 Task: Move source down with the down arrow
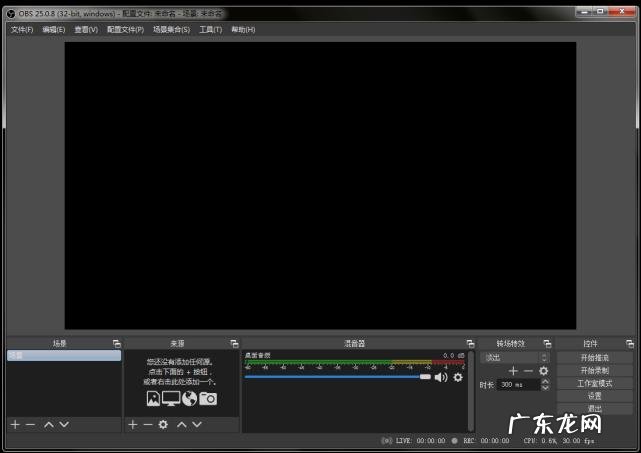(x=198, y=425)
